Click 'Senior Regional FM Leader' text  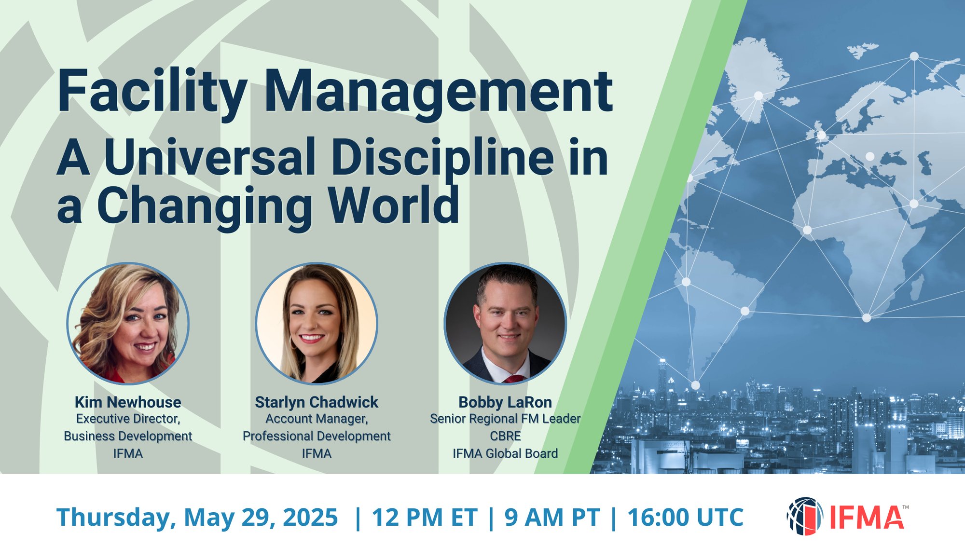(x=505, y=419)
